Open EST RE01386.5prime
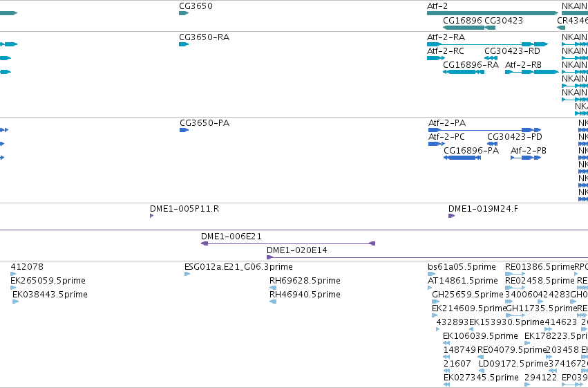The image size is (588, 388). [x=515, y=274]
